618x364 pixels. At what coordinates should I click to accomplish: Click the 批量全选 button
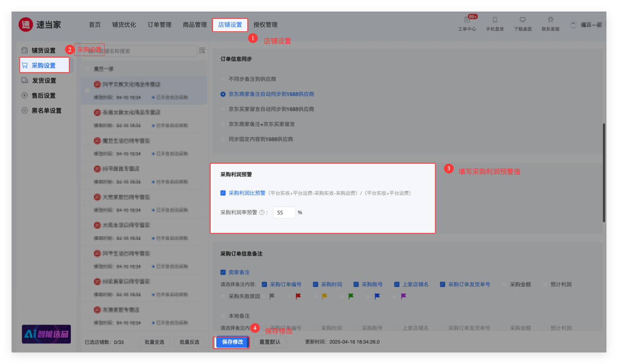click(x=154, y=342)
